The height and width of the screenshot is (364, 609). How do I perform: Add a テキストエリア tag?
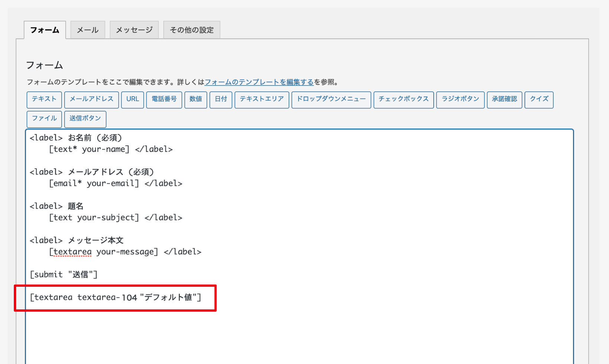262,100
